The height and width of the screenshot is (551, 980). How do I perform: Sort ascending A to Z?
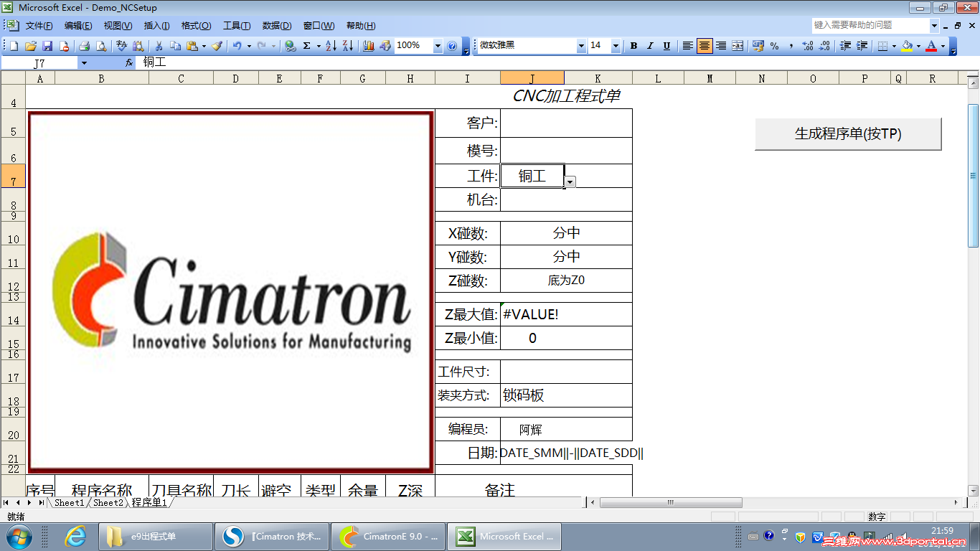331,46
